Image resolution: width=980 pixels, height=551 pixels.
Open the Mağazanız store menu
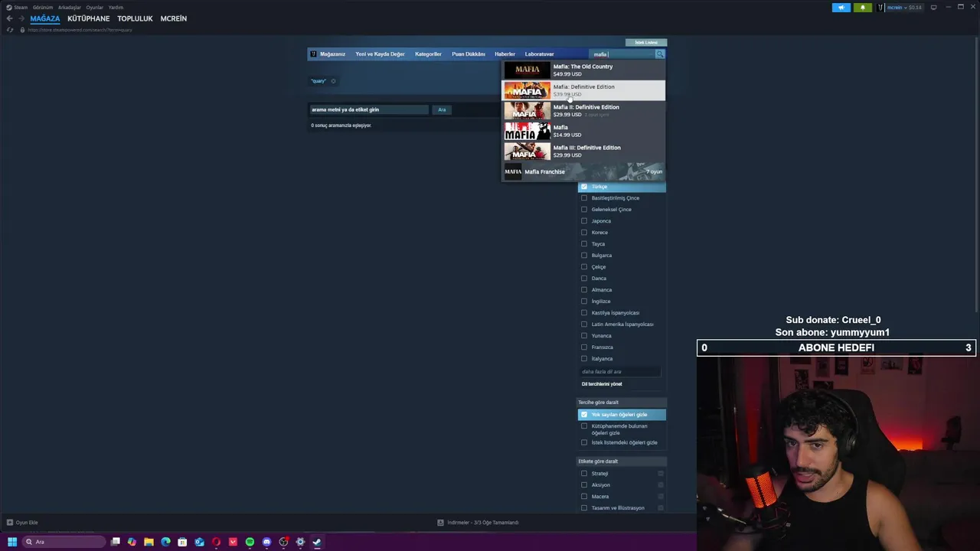point(332,54)
